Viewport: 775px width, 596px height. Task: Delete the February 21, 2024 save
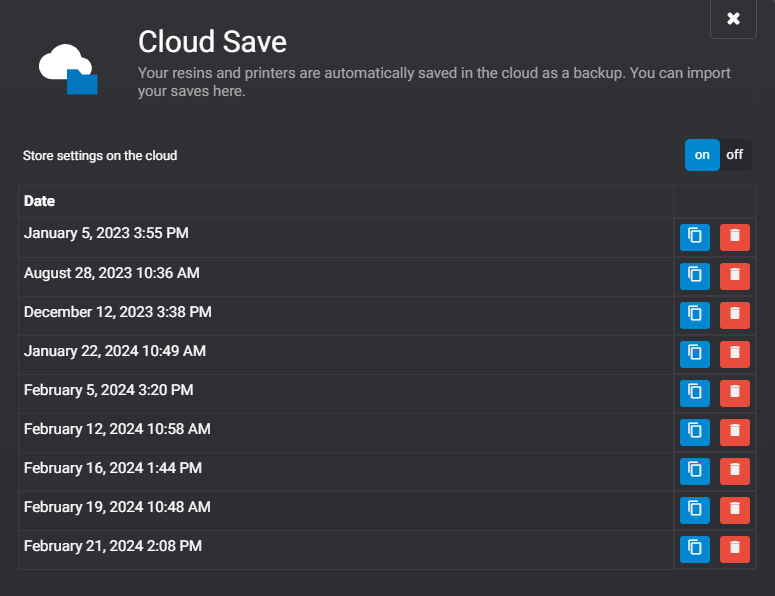(734, 549)
